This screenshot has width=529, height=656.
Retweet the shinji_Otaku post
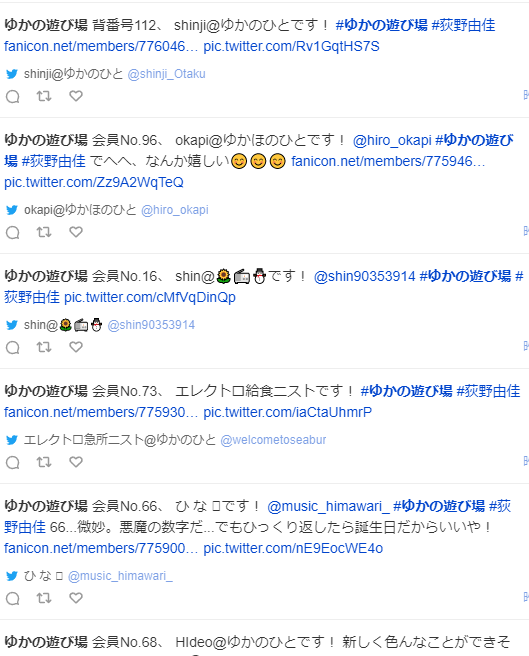click(44, 96)
